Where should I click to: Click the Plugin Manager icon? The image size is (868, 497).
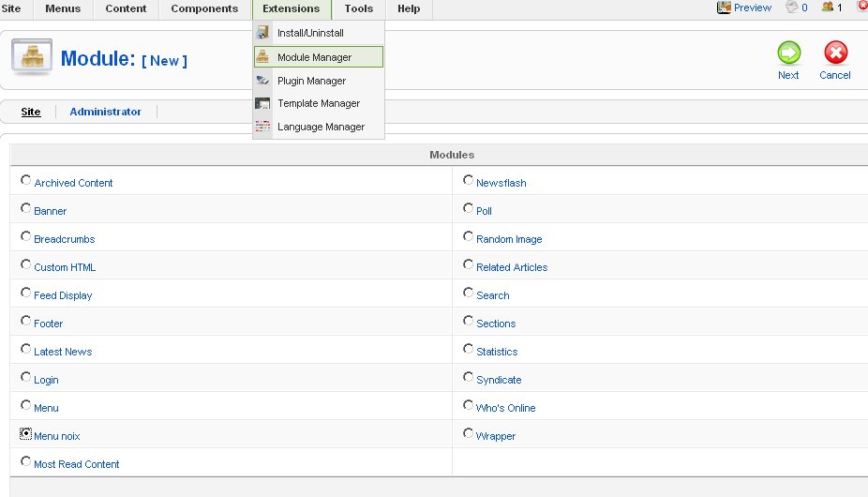point(263,81)
